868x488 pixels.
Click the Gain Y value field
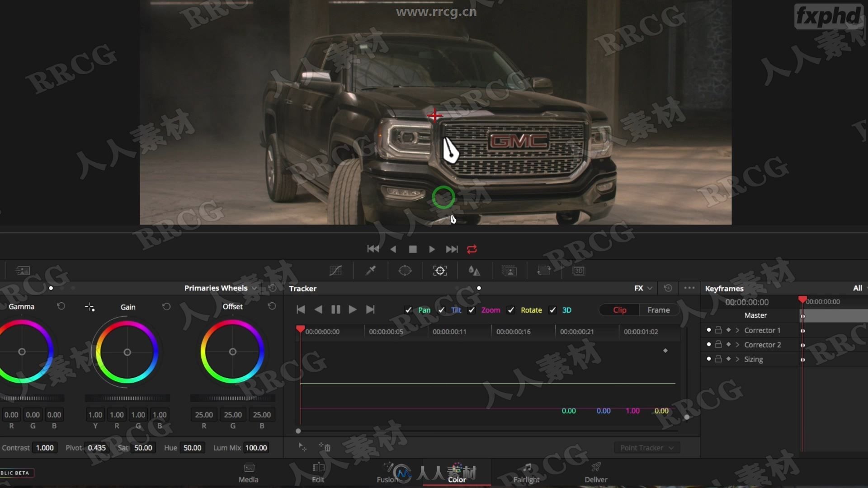pyautogui.click(x=95, y=414)
